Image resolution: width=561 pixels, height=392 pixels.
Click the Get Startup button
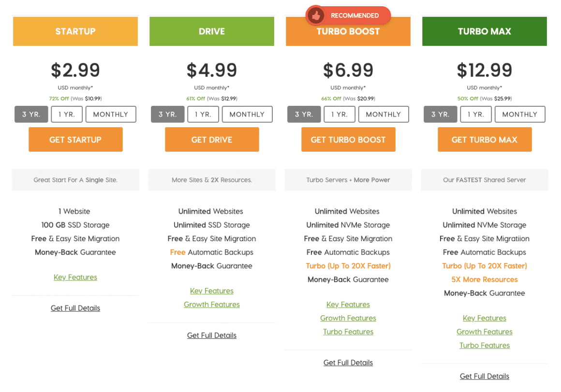(75, 140)
